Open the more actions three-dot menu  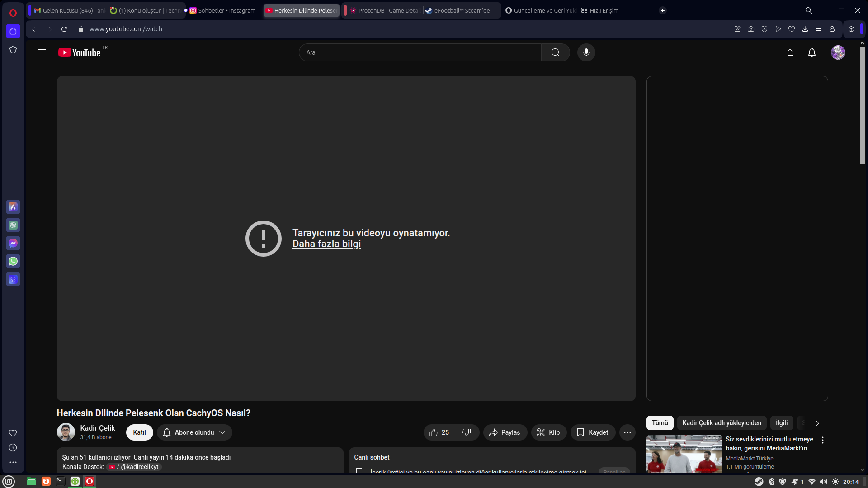click(627, 432)
